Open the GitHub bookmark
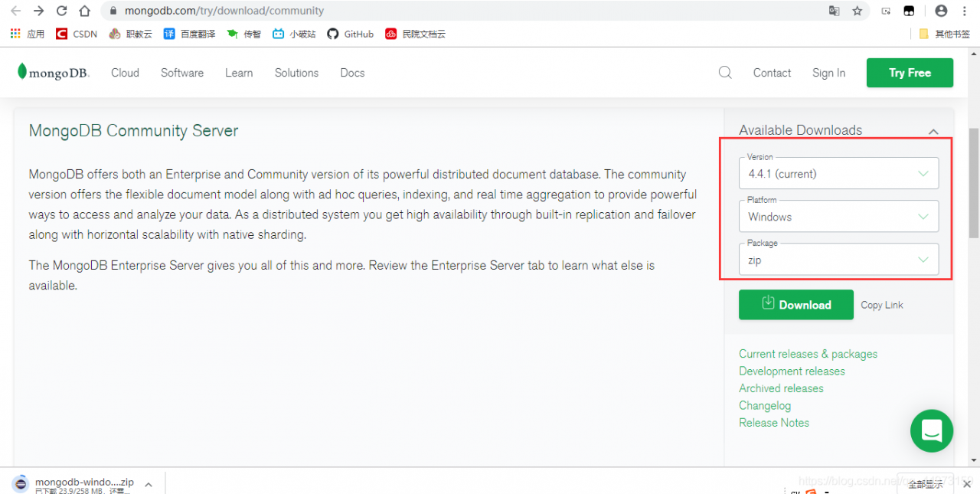The height and width of the screenshot is (494, 980). click(351, 34)
